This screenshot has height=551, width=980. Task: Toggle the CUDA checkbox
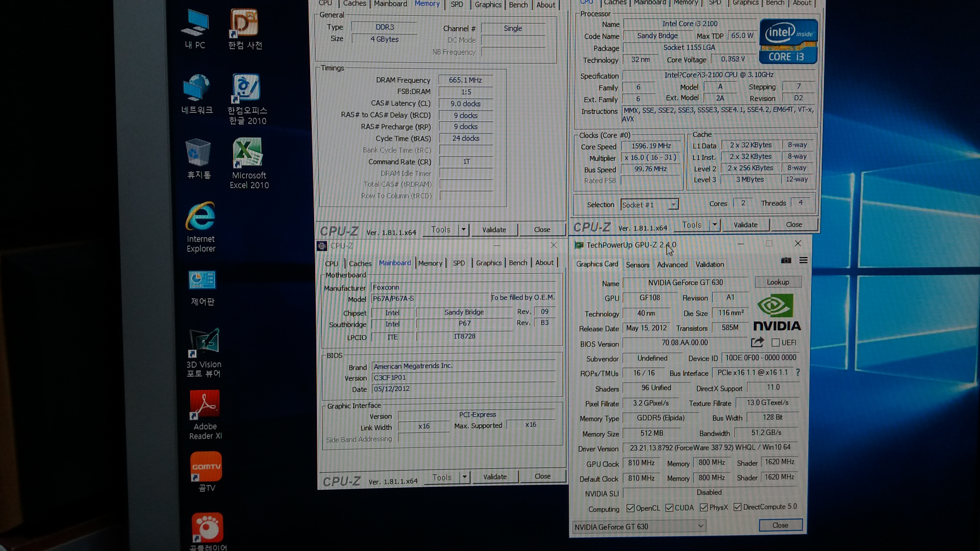click(x=669, y=508)
